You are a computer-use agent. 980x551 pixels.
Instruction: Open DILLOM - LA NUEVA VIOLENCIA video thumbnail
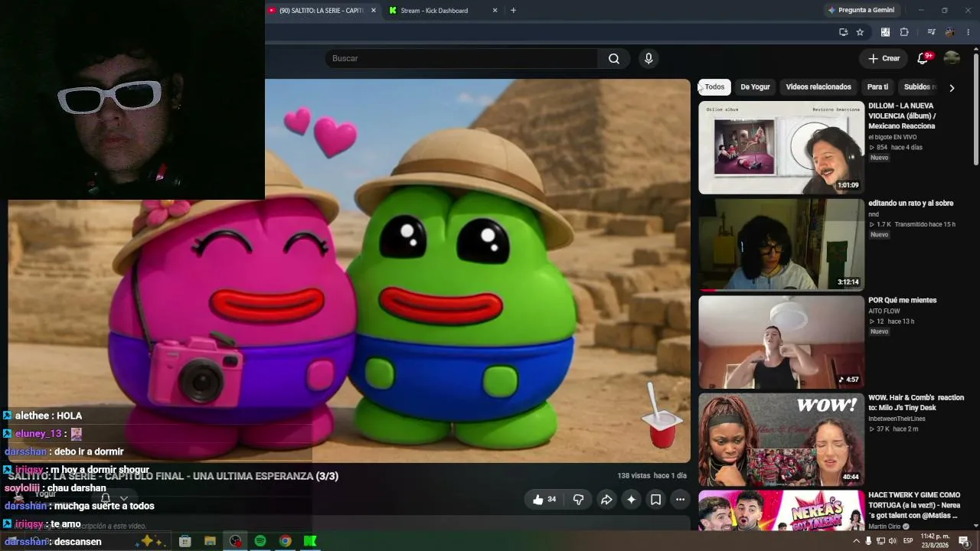pyautogui.click(x=781, y=148)
